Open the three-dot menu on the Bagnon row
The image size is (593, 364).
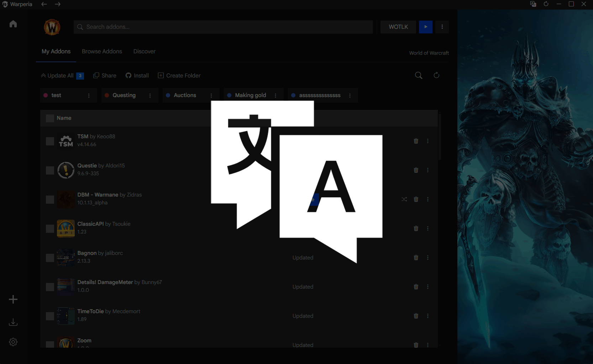[x=428, y=258]
